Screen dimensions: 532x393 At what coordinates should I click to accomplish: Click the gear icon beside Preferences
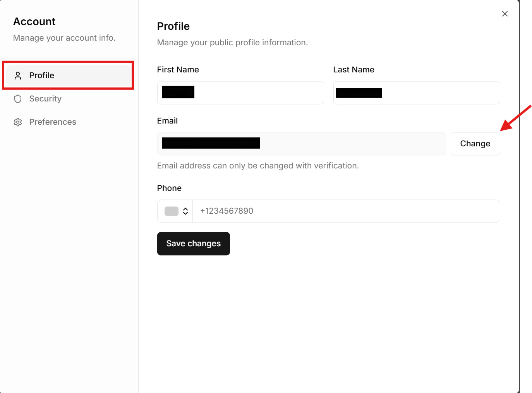tap(18, 122)
